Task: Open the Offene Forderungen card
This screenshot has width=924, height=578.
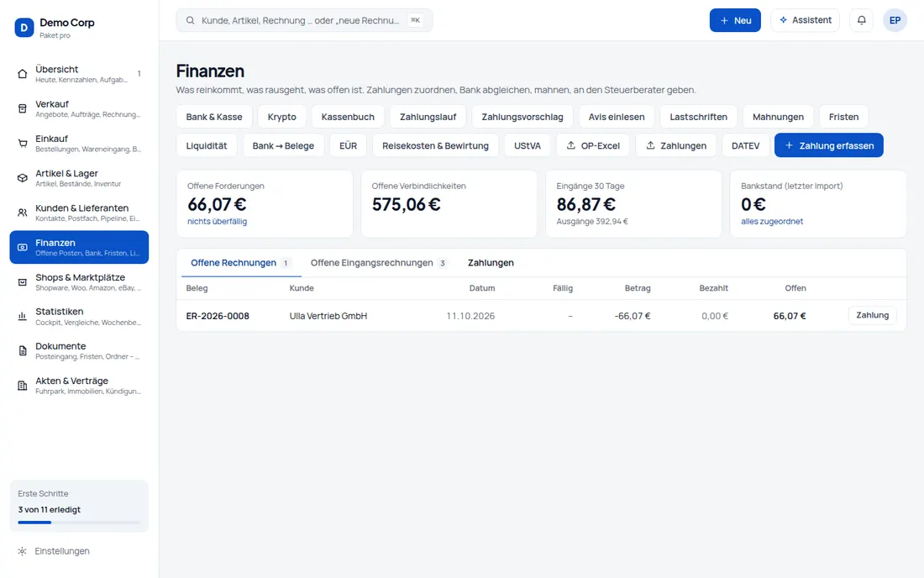Action: [x=265, y=204]
